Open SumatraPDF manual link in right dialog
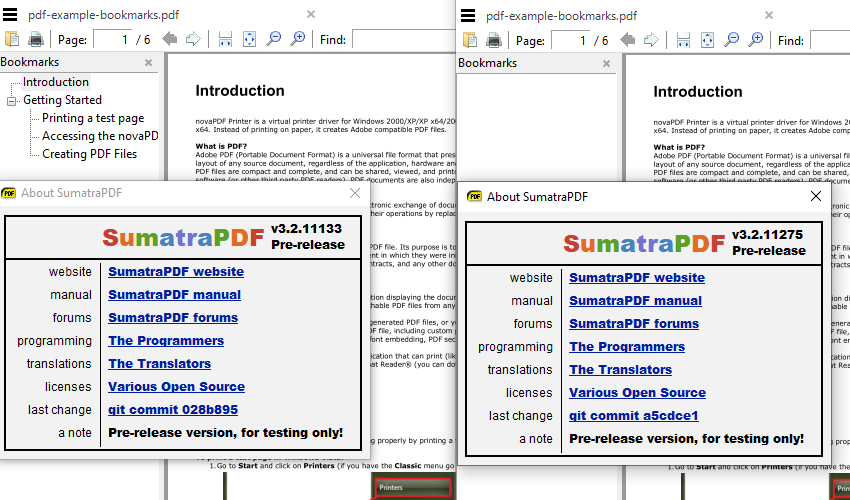850x500 pixels. click(x=635, y=300)
